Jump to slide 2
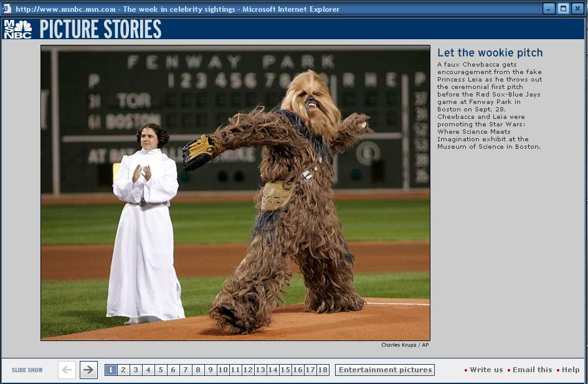Viewport: 588px width, 384px height. point(123,370)
